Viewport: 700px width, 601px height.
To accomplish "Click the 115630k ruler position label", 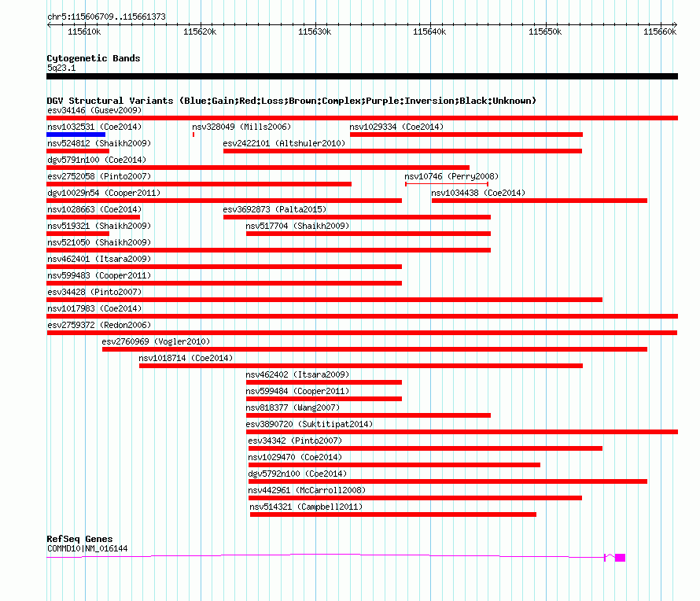I will 315,31.
